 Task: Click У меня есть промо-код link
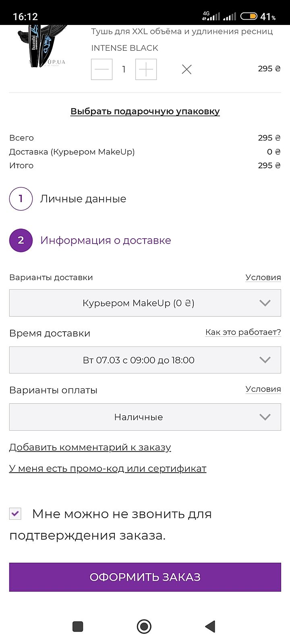[x=108, y=469]
